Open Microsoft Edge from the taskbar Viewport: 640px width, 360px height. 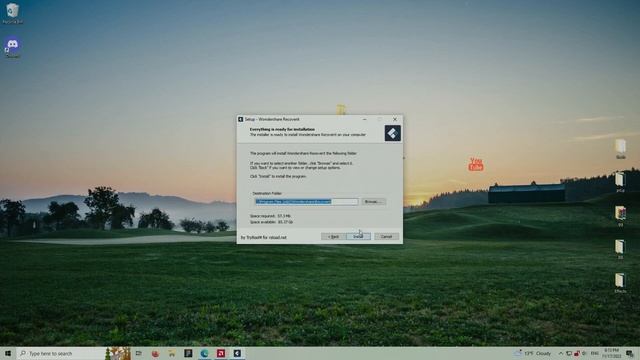pos(204,353)
